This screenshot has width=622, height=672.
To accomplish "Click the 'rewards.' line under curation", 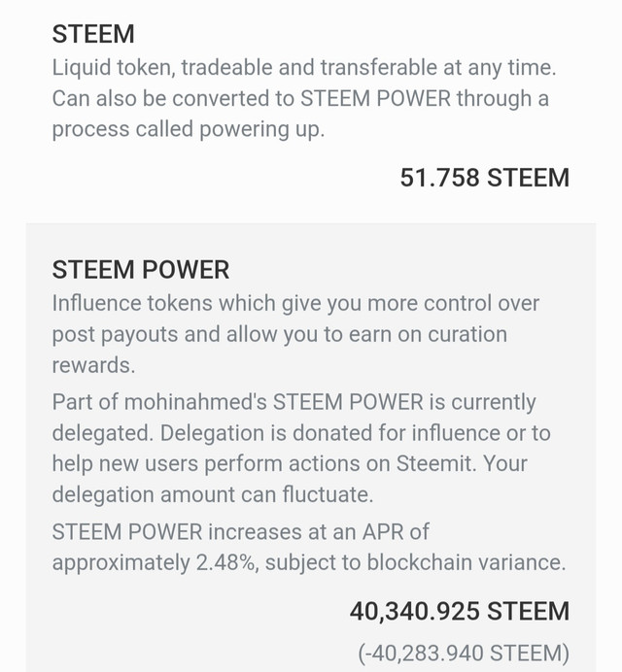I will (x=93, y=365).
